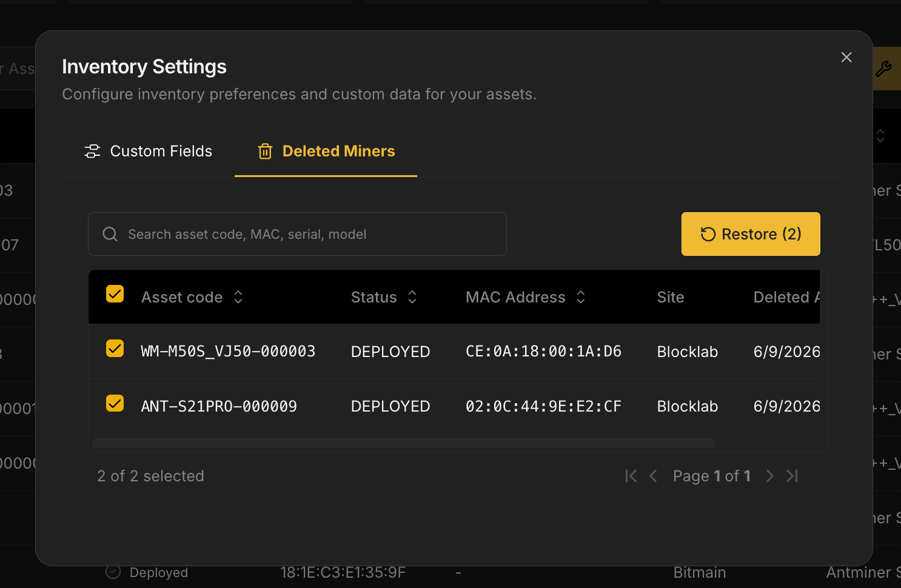Image resolution: width=901 pixels, height=588 pixels.
Task: Click MAC address CE:0A:18:00:1A:D6
Action: [543, 352]
